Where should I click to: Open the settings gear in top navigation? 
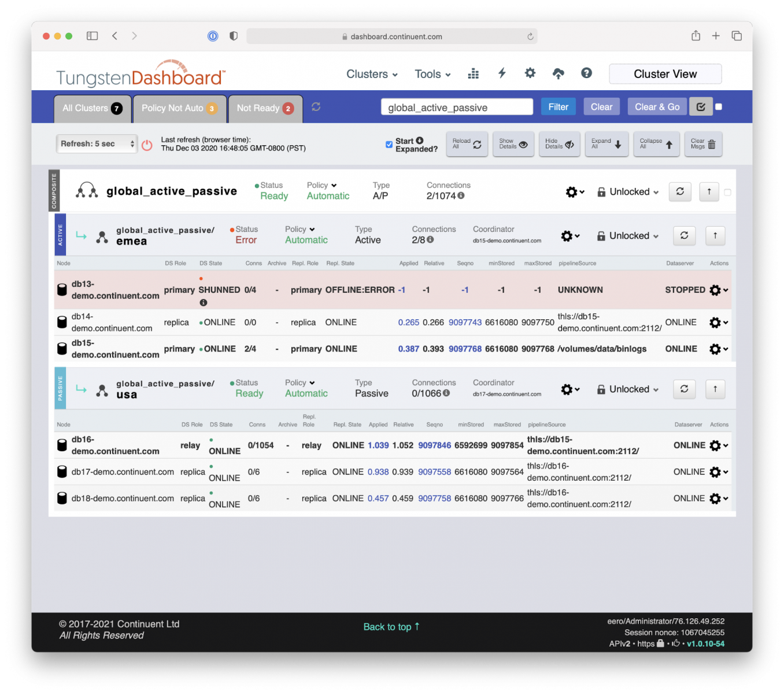point(530,73)
